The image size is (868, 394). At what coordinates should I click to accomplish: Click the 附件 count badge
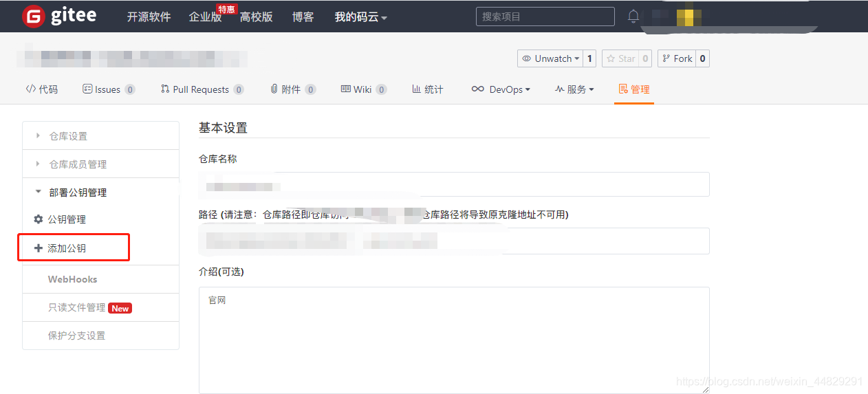(311, 89)
